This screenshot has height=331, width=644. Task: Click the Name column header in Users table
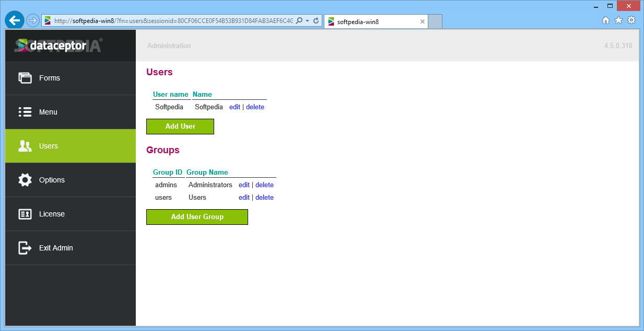202,95
